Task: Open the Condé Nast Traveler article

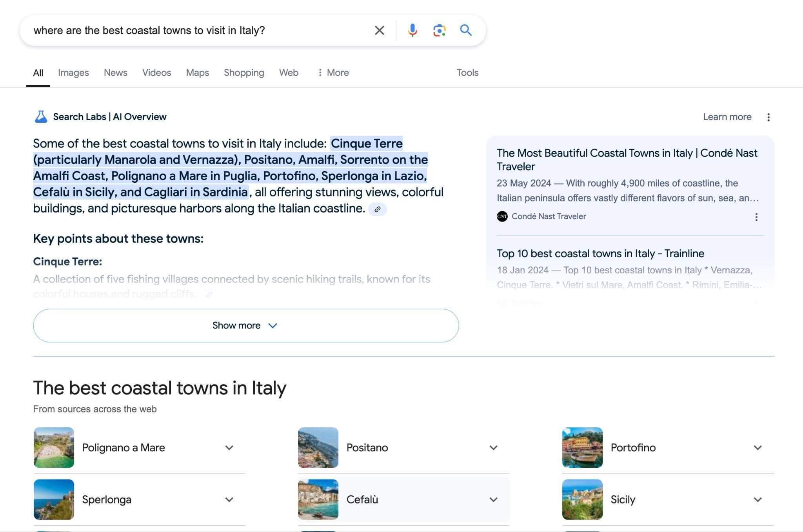Action: (627, 160)
